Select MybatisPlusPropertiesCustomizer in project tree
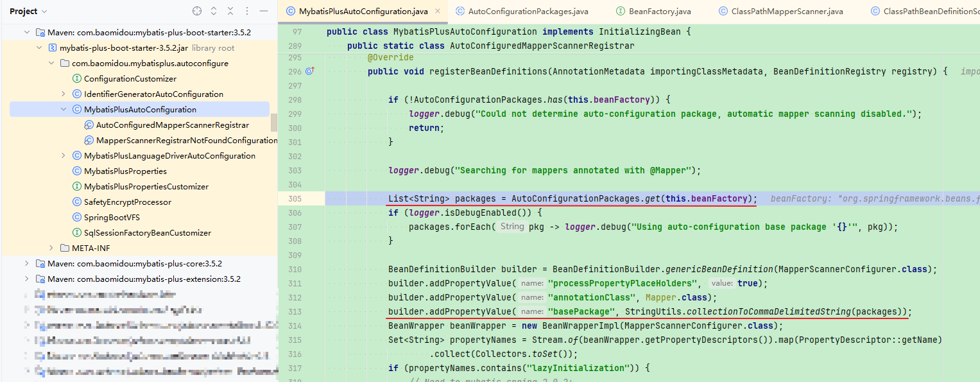The width and height of the screenshot is (980, 382). click(146, 187)
